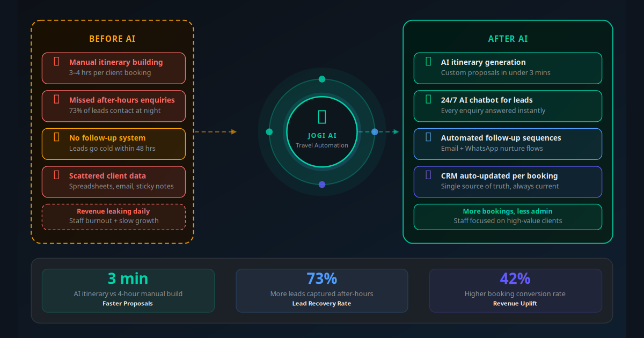This screenshot has width=644, height=338.
Task: Click 'Single source of truth, always current'
Action: (500, 187)
